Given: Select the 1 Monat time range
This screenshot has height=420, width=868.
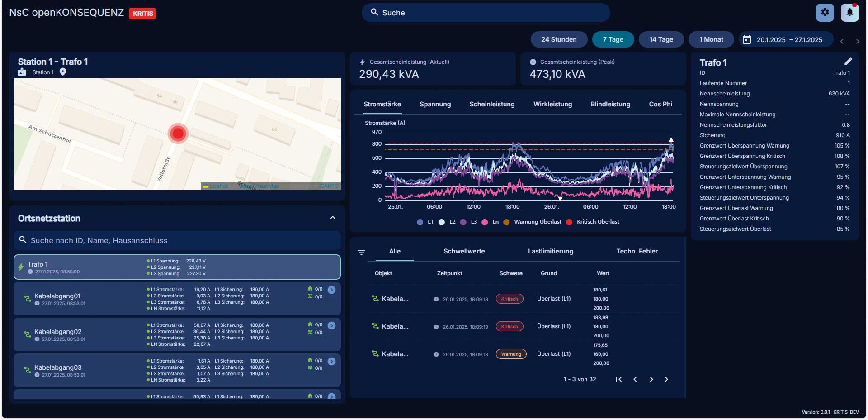Looking at the screenshot, I should [x=711, y=39].
